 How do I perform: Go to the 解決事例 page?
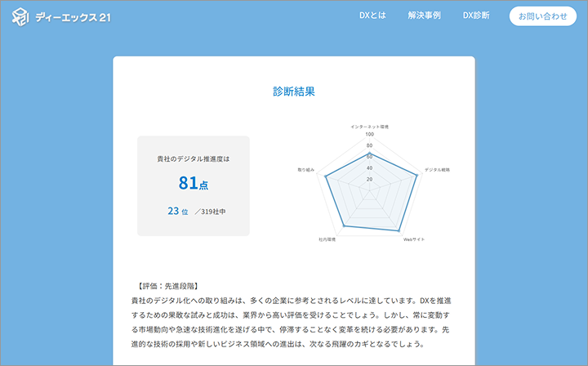(x=424, y=16)
